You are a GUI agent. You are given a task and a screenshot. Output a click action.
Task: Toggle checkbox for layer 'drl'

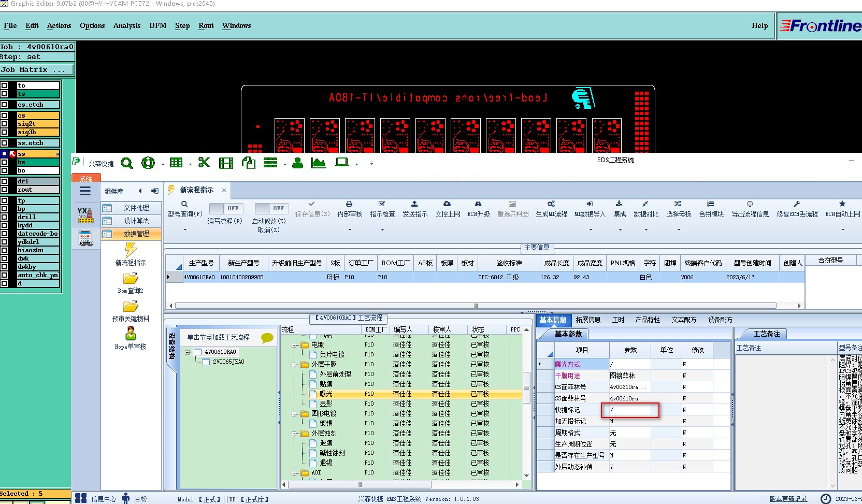(4, 181)
